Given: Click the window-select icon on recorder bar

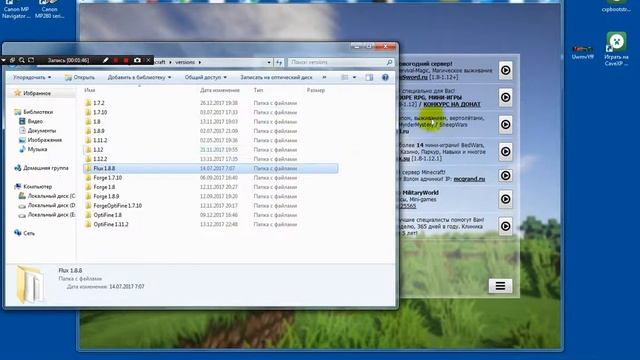Looking at the screenshot, I should point(12,60).
